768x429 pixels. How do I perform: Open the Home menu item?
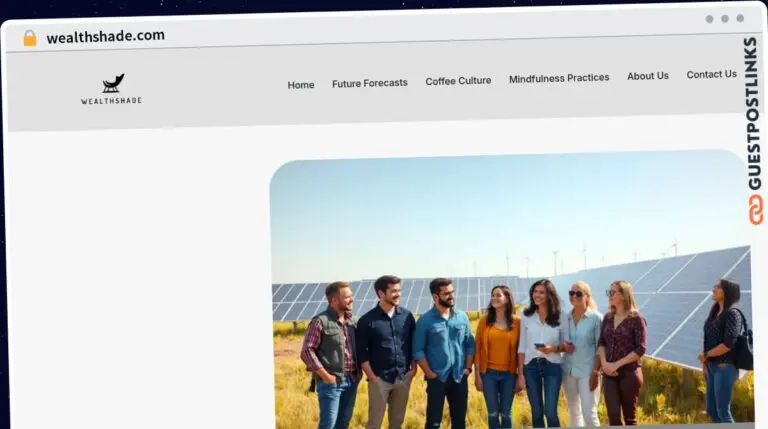point(301,85)
